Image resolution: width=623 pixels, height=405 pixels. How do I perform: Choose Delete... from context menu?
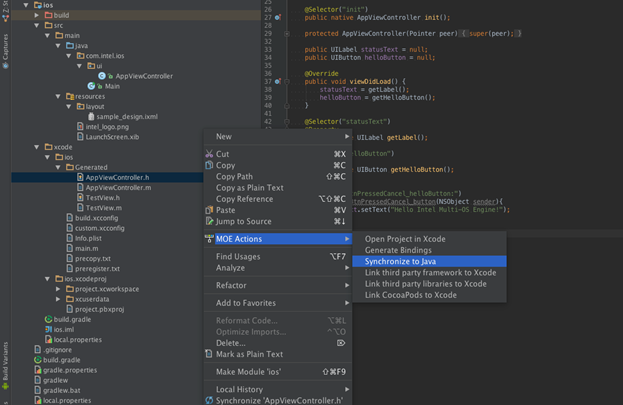click(278, 343)
